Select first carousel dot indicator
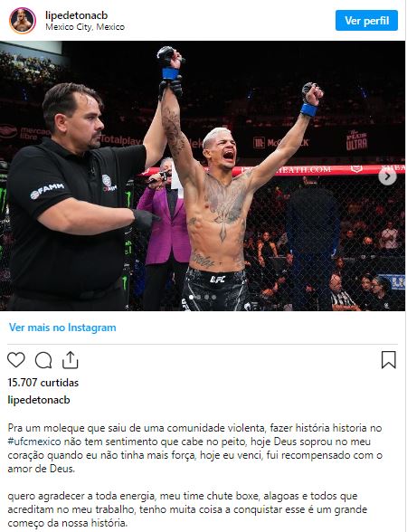Screen dimensions: 407x532 [192, 297]
